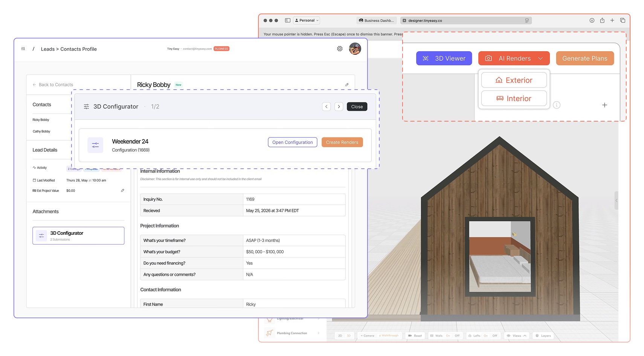Viewport: 644px width, 356px height.
Task: Edit Ricky Bobby name with pencil icon
Action: click(347, 85)
